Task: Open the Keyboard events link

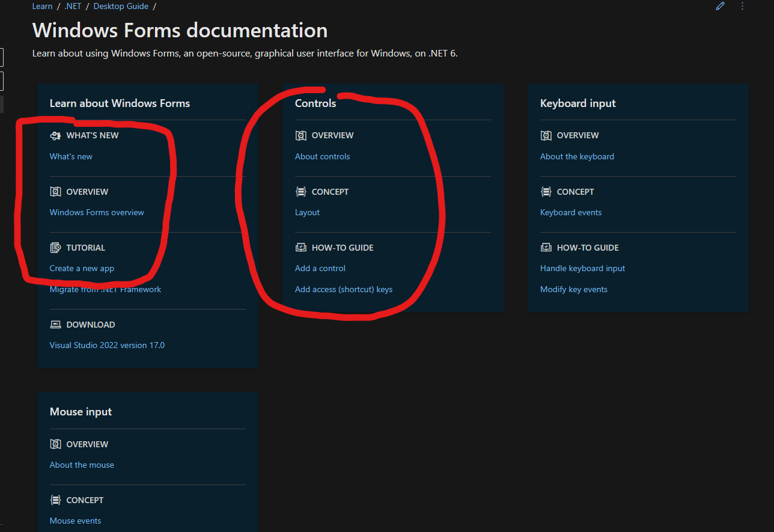Action: tap(571, 213)
